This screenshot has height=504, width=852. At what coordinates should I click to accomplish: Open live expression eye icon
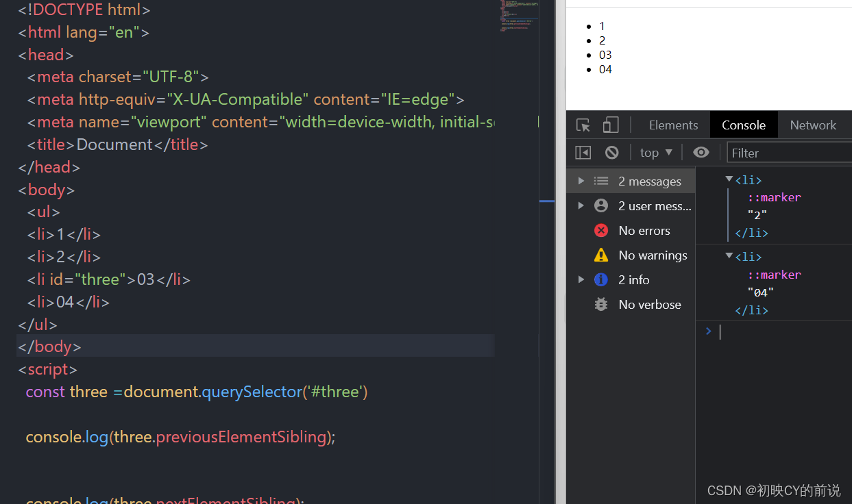(701, 153)
